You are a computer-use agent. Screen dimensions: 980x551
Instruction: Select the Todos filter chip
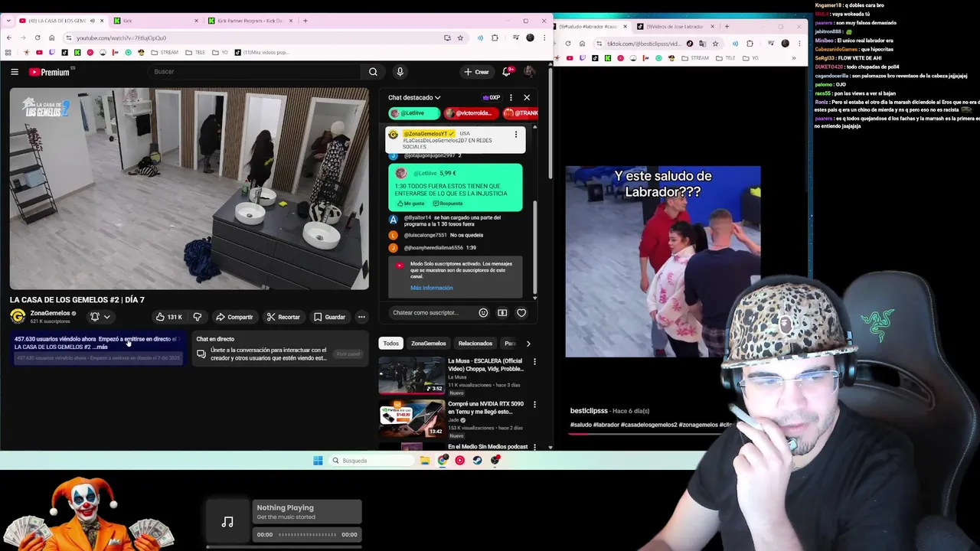pyautogui.click(x=391, y=344)
